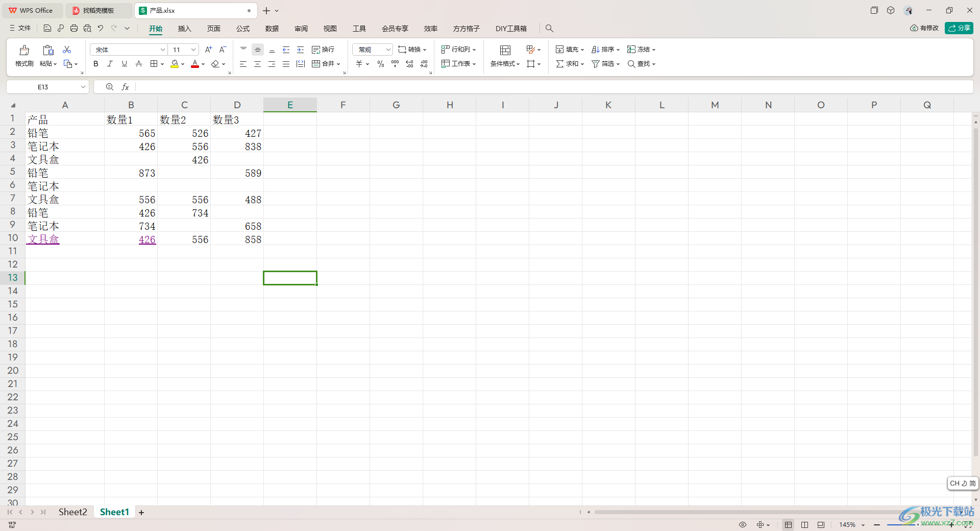
Task: Open the 公式 Formulas tab
Action: 243,29
